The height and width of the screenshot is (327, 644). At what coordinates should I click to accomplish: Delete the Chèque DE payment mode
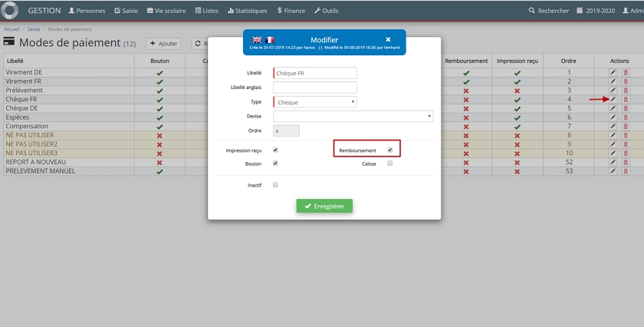[626, 108]
